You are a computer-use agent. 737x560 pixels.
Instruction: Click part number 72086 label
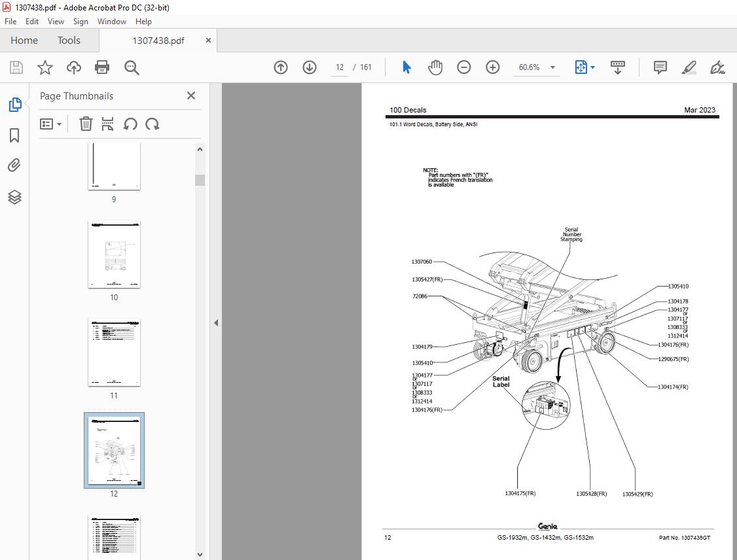tap(420, 296)
